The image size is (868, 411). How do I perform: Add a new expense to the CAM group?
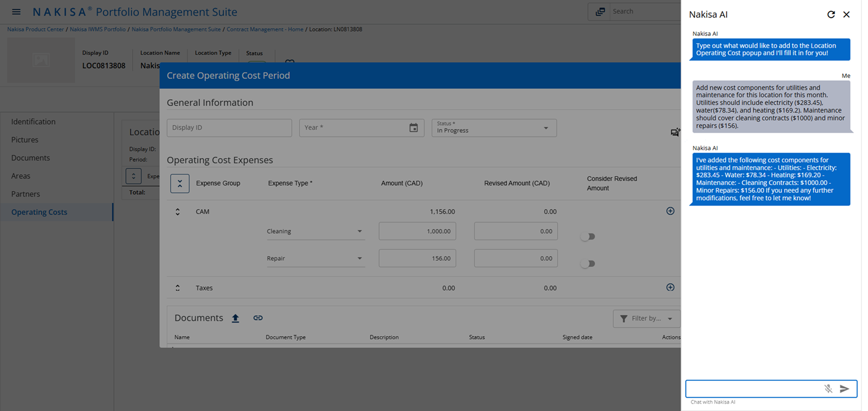pyautogui.click(x=670, y=211)
